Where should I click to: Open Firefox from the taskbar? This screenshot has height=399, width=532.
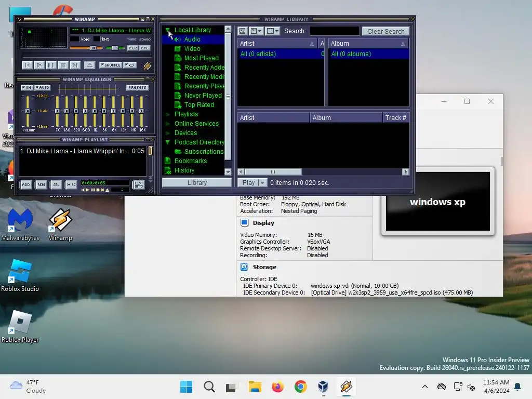click(277, 387)
